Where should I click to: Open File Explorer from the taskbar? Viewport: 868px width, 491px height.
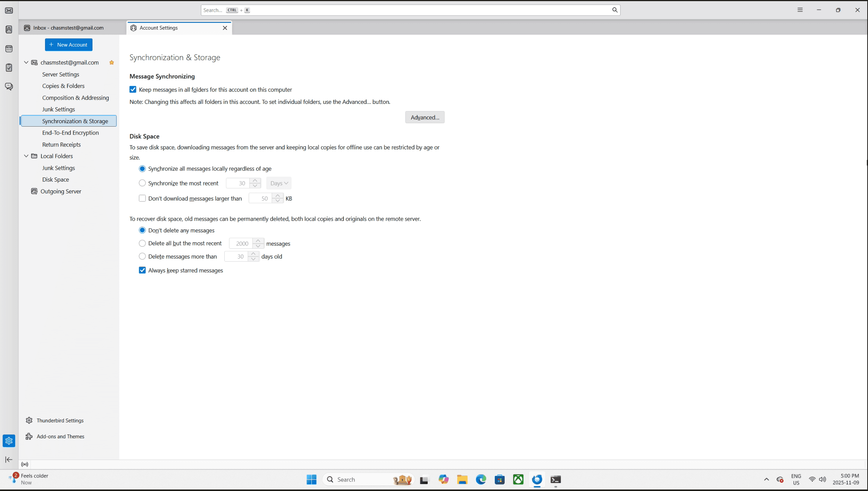pos(462,480)
